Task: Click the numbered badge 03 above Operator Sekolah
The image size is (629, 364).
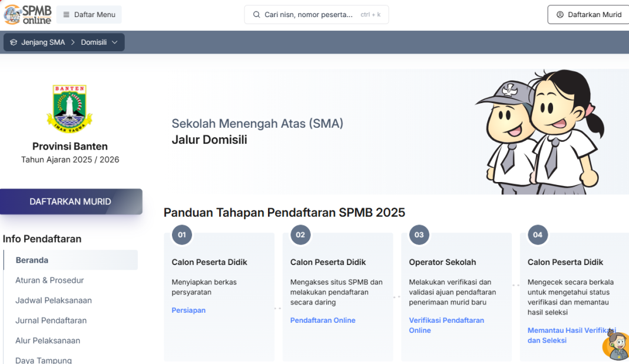Action: point(419,234)
